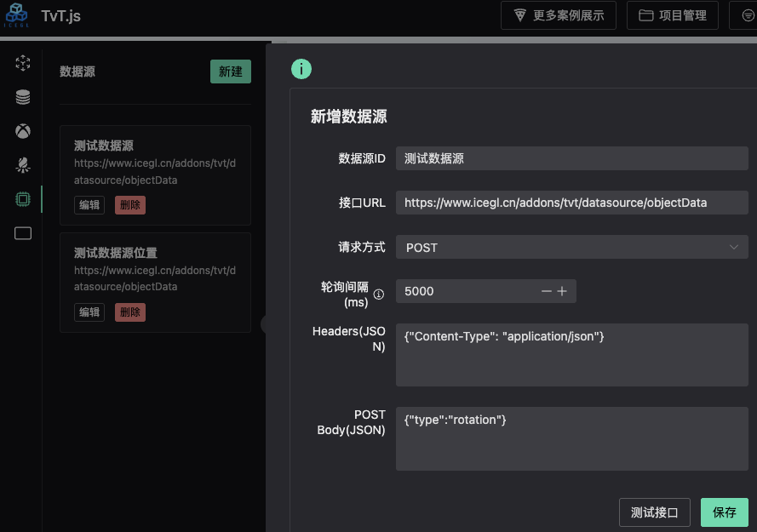Screen dimensions: 757x532
Task: Click the info hint beside 轮询间隔
Action: click(x=379, y=295)
